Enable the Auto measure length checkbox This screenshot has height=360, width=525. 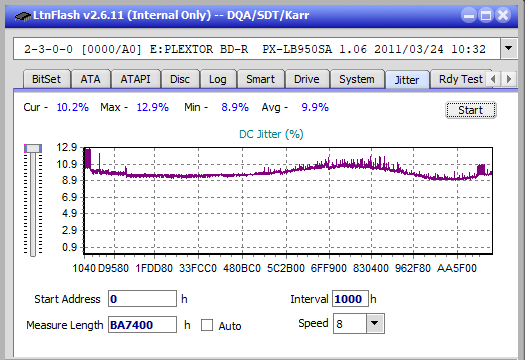(207, 325)
